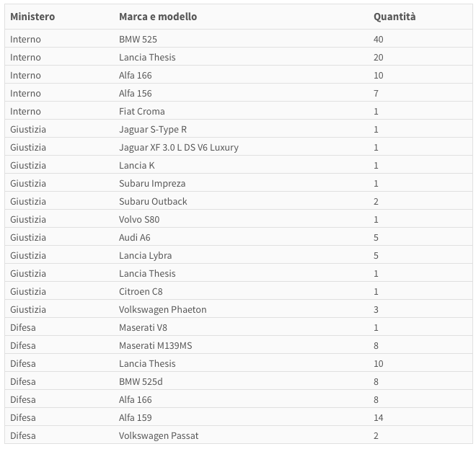Click the Maserati M139MS cell
This screenshot has height=449, width=476.
point(156,345)
